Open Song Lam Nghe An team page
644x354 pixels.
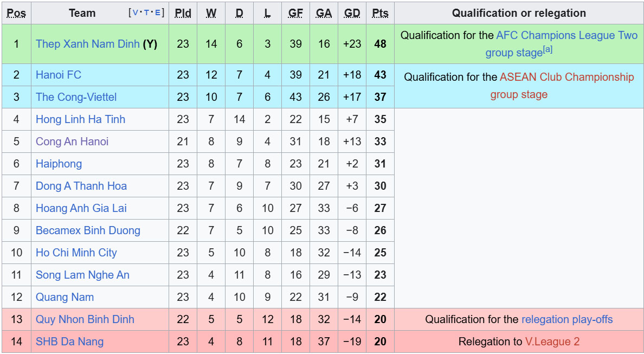(x=82, y=275)
